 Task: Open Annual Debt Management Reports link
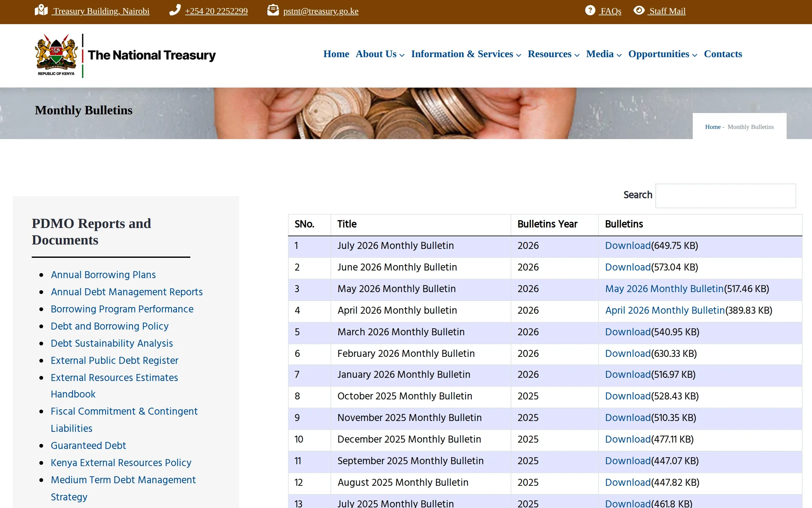click(127, 292)
